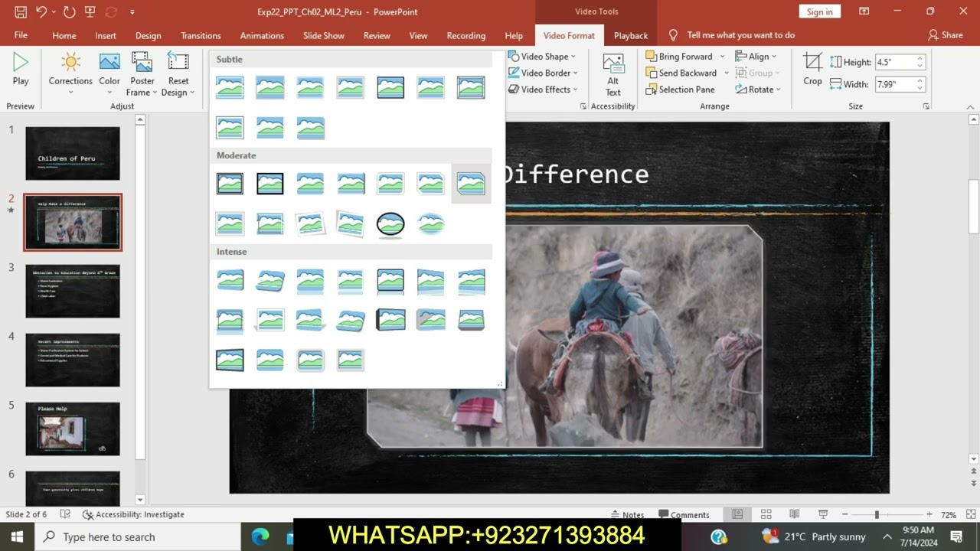Open Microsoft Edge from taskbar
This screenshot has width=980, height=551.
(260, 536)
